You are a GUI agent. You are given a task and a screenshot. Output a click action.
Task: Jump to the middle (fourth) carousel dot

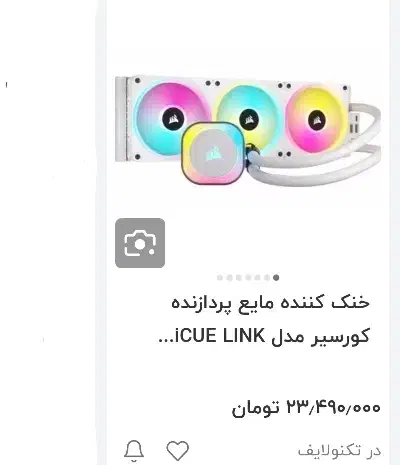248,277
